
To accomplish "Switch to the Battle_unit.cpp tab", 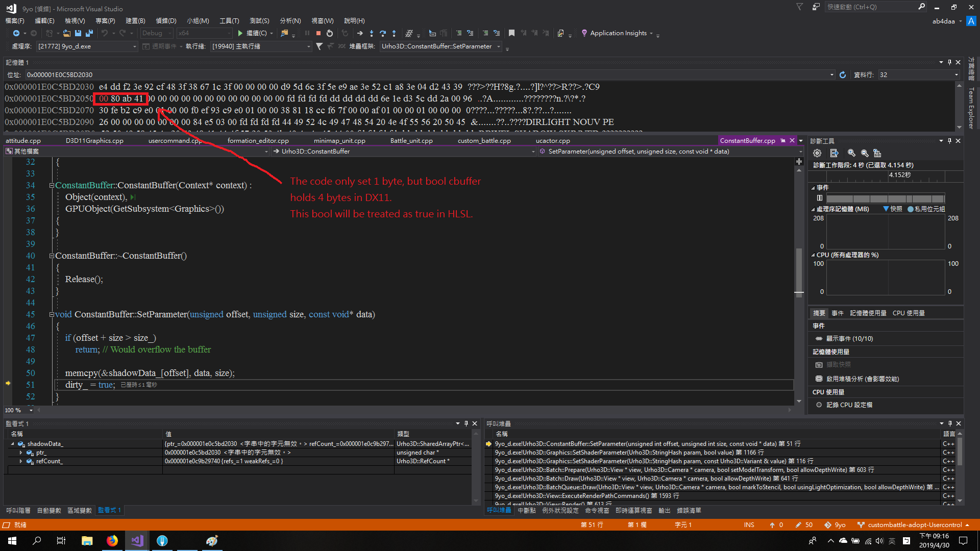I will 411,141.
